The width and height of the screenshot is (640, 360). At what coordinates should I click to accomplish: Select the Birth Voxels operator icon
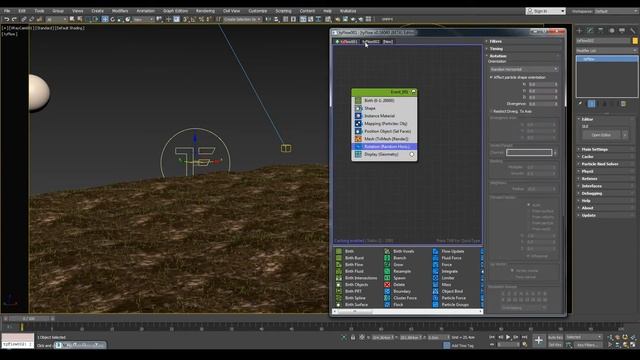[x=387, y=251]
